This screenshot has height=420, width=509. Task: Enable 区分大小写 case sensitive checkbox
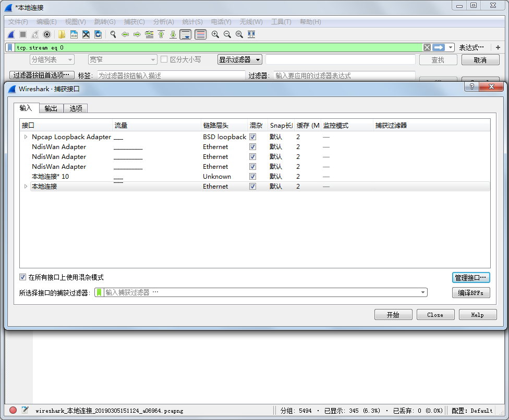[x=164, y=59]
